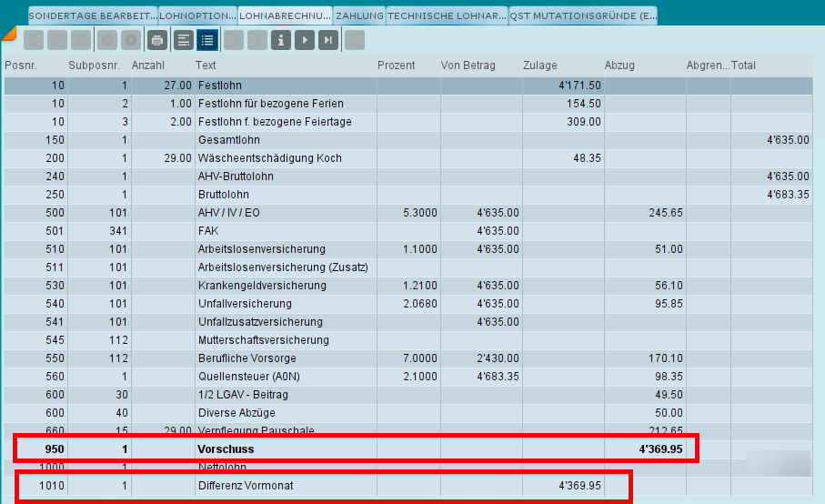Click the orange corner expander triangle
The image size is (825, 504).
(8, 35)
